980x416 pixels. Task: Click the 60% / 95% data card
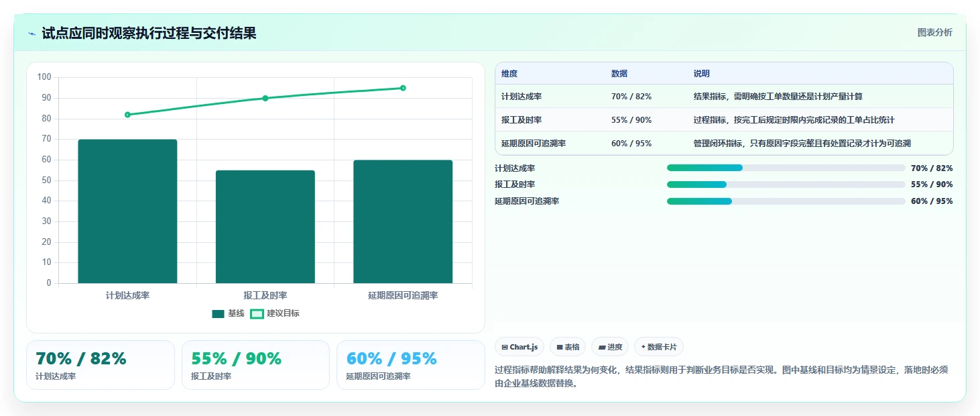tap(410, 365)
